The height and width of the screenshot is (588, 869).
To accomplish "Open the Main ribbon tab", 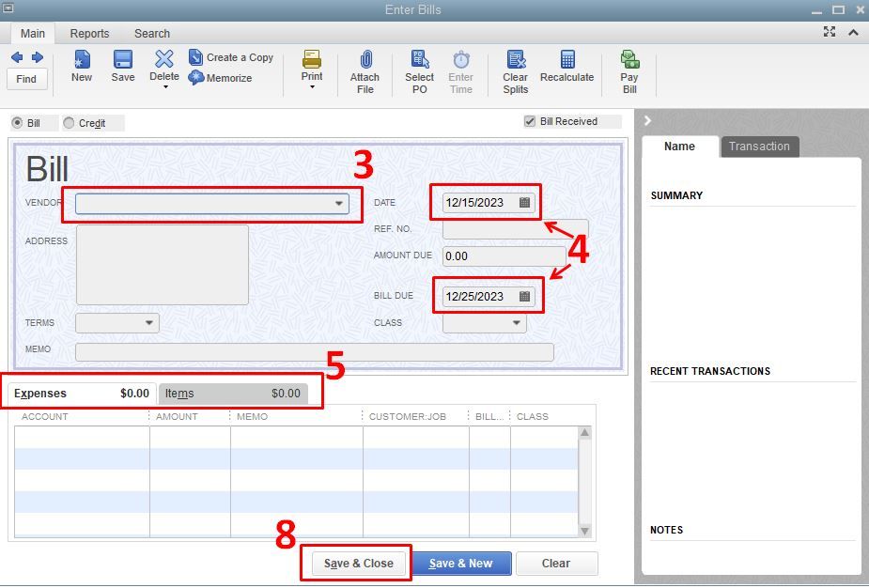I will (x=33, y=33).
